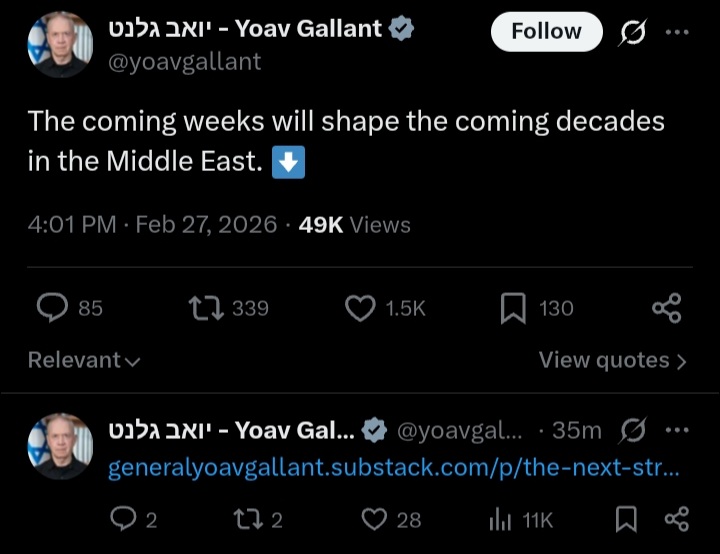This screenshot has width=720, height=554.
Task: Reply to the main post
Action: [52, 308]
